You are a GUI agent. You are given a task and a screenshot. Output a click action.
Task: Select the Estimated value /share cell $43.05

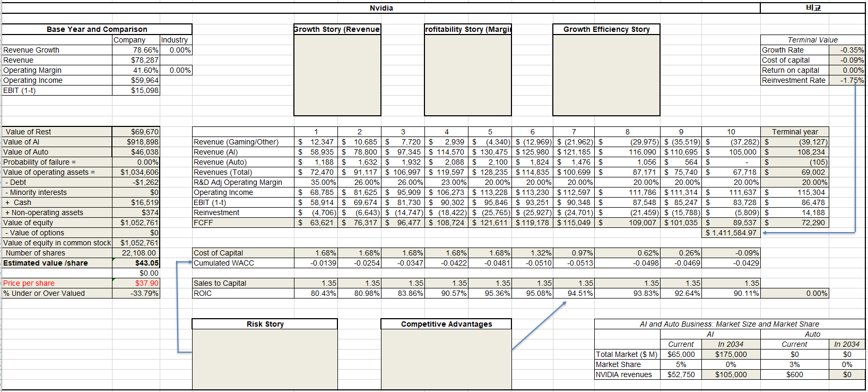pyautogui.click(x=136, y=263)
